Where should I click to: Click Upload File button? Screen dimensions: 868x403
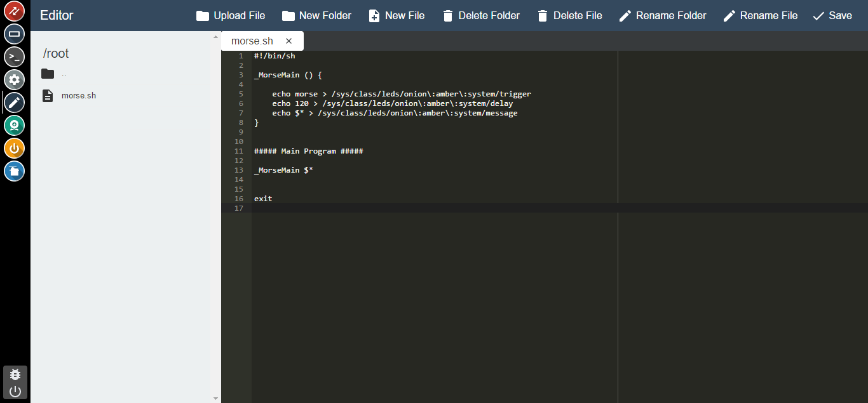[x=231, y=15]
